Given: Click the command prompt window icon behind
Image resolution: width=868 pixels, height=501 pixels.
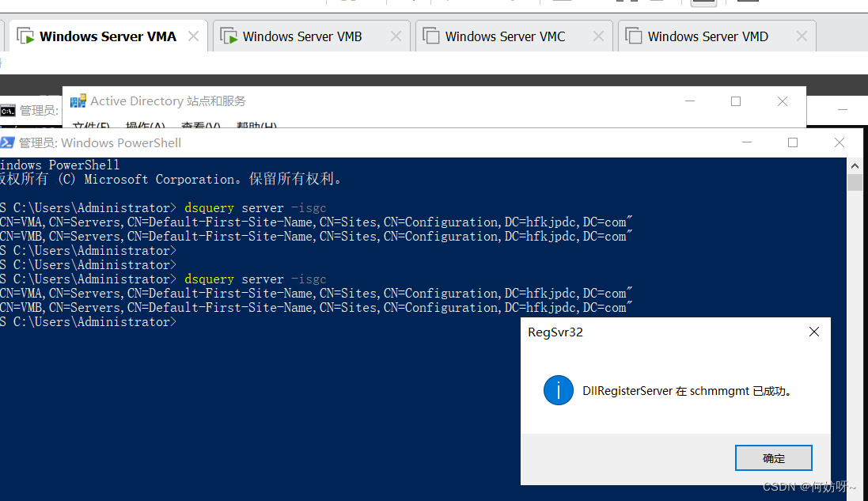Looking at the screenshot, I should [x=8, y=111].
